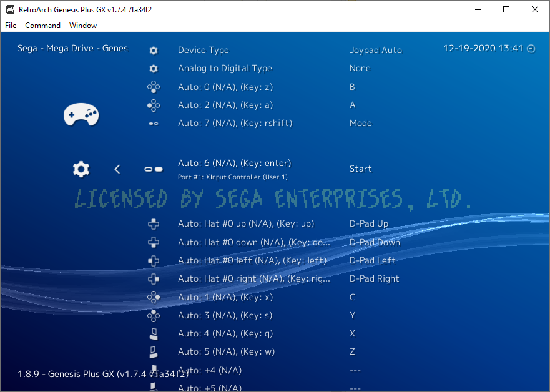550x392 pixels.
Task: Click the settings gear icon in sidebar
Action: (x=81, y=169)
